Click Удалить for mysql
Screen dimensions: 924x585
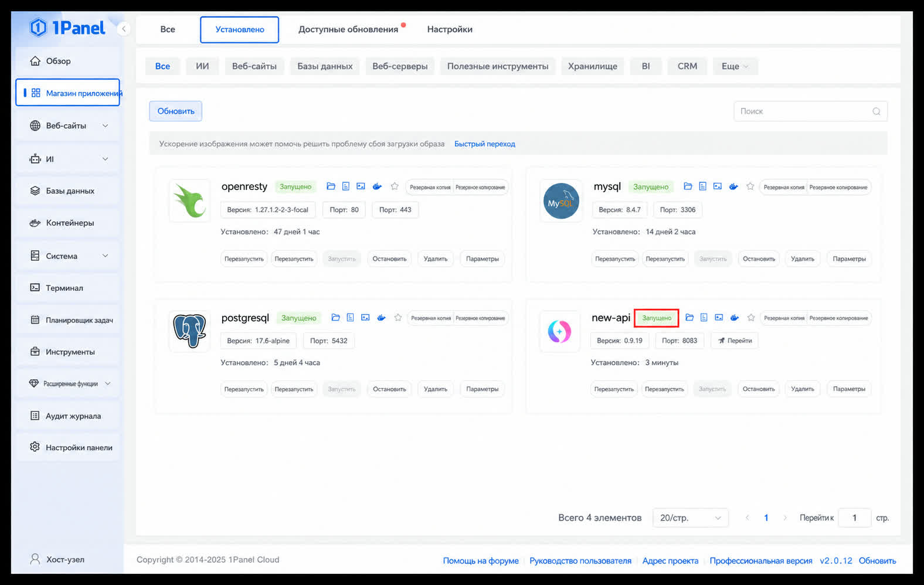pos(803,259)
